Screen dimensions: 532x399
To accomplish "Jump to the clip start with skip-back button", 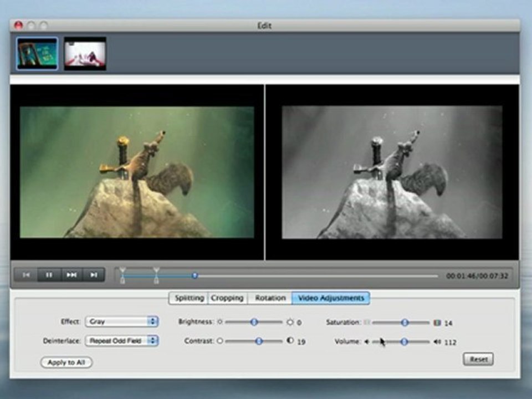I will tap(26, 275).
